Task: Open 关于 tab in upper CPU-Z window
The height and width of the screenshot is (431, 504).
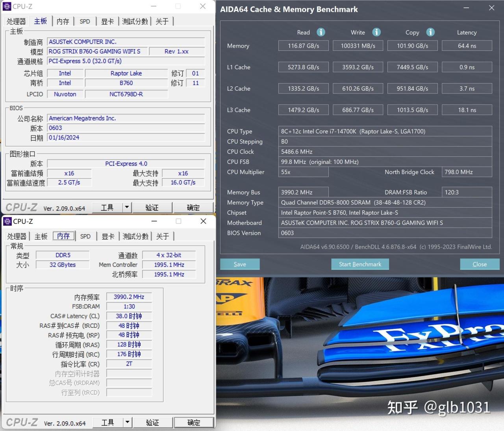Action: click(x=162, y=21)
